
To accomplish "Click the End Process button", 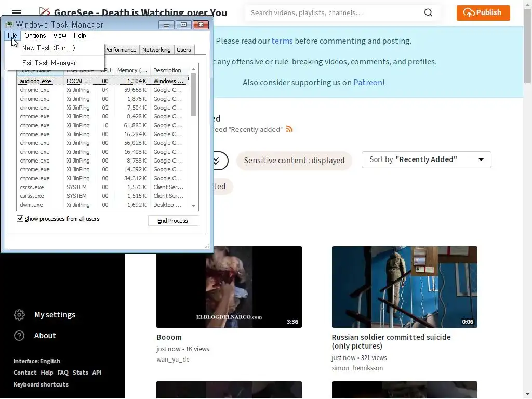I will (x=172, y=221).
